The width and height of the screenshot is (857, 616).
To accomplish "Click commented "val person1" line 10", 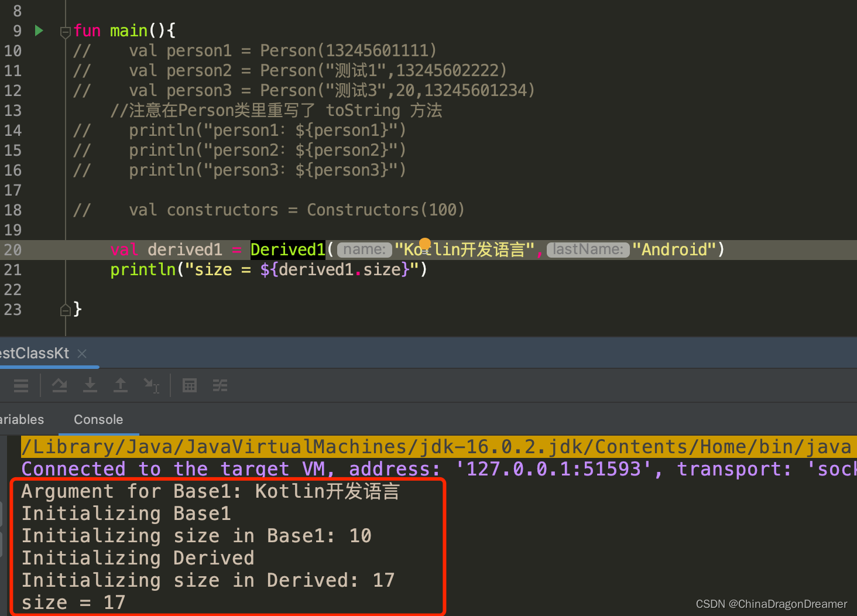I will [x=255, y=50].
